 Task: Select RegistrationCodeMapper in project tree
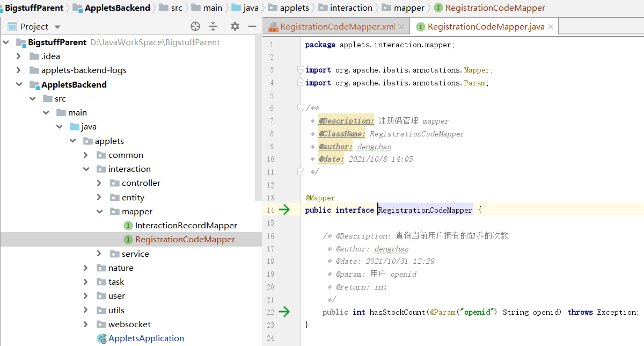185,239
